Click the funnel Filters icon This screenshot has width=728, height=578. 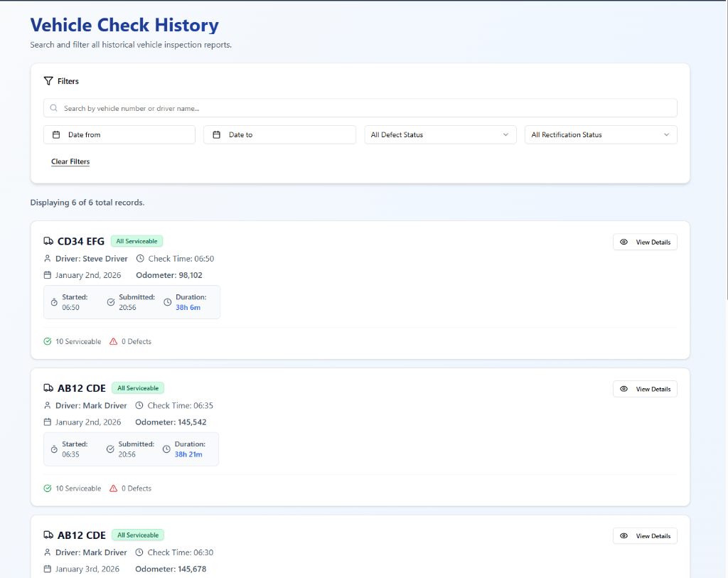48,81
